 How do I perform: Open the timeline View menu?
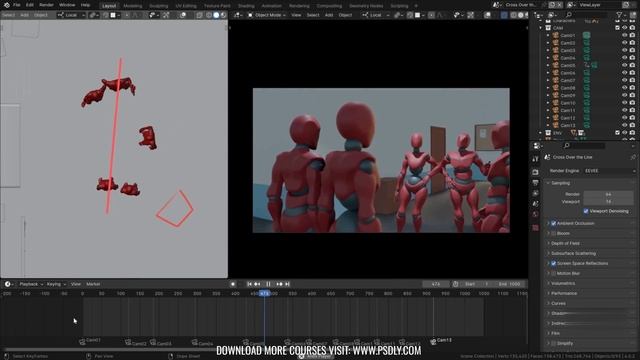76,284
